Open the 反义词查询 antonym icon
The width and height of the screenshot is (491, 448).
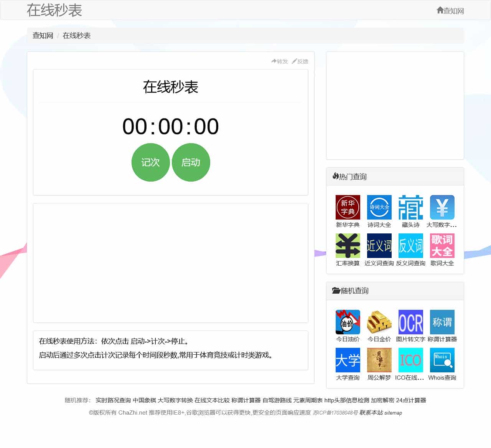pos(410,245)
